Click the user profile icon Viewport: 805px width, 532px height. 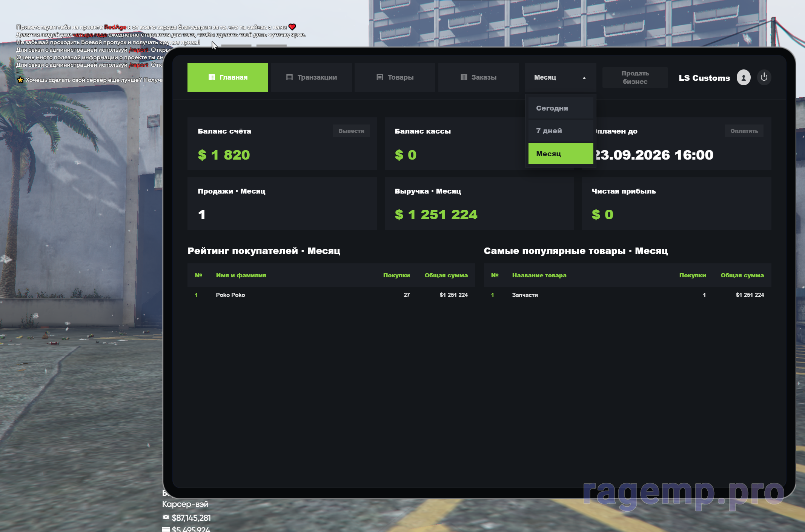744,77
